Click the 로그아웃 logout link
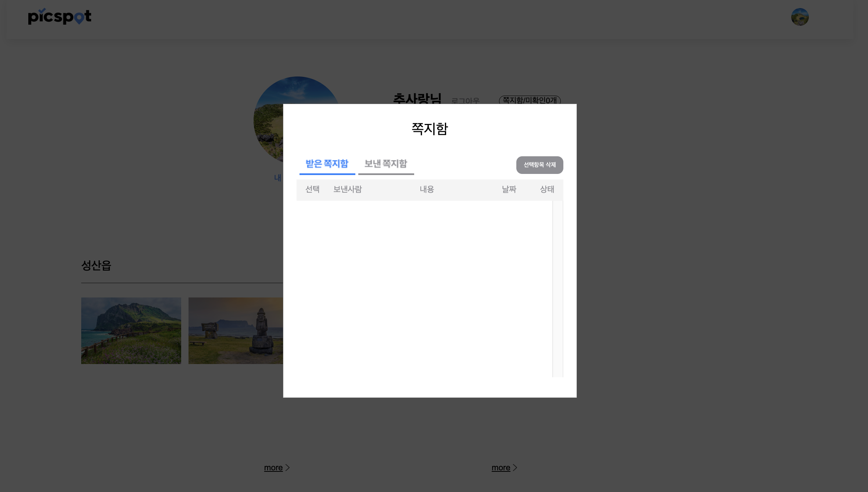This screenshot has width=868, height=492. pos(465,101)
